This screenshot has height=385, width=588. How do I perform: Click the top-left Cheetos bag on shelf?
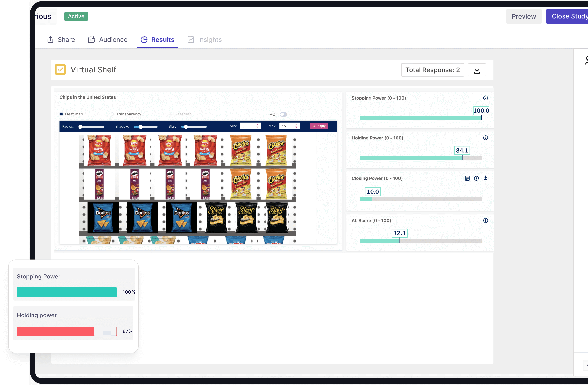(x=241, y=150)
